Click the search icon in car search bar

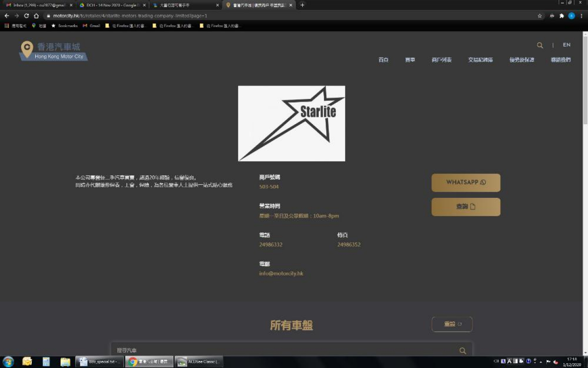pos(463,351)
